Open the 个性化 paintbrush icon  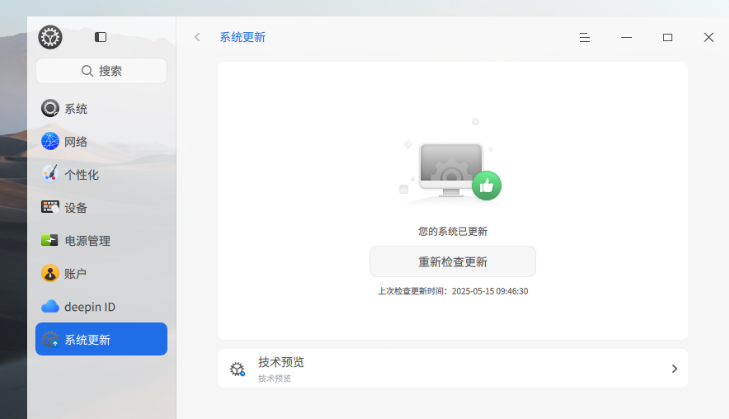(x=50, y=174)
